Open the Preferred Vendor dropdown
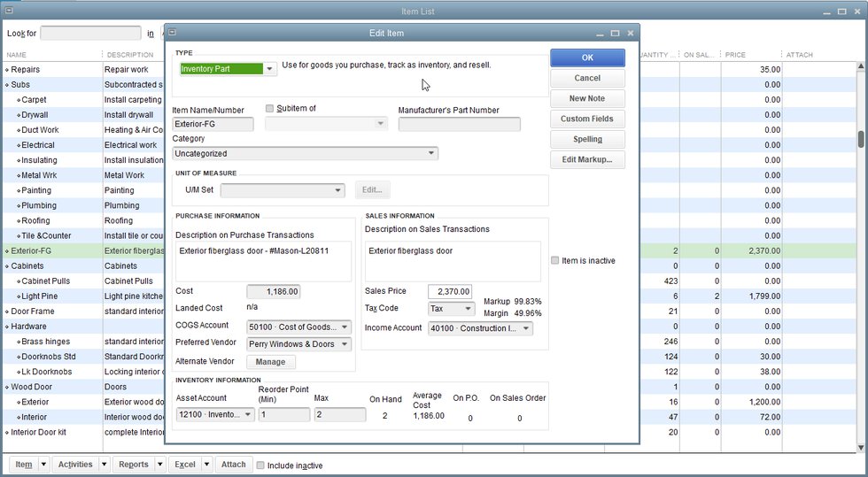 tap(344, 344)
